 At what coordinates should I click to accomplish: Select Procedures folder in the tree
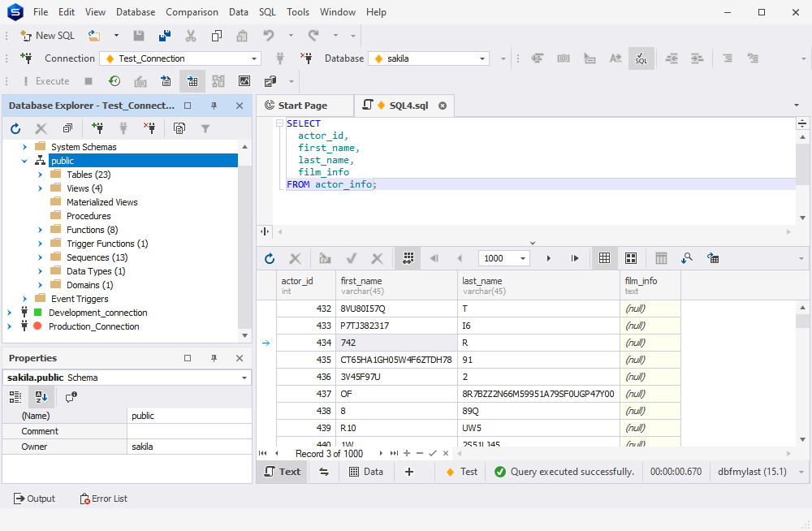89,216
